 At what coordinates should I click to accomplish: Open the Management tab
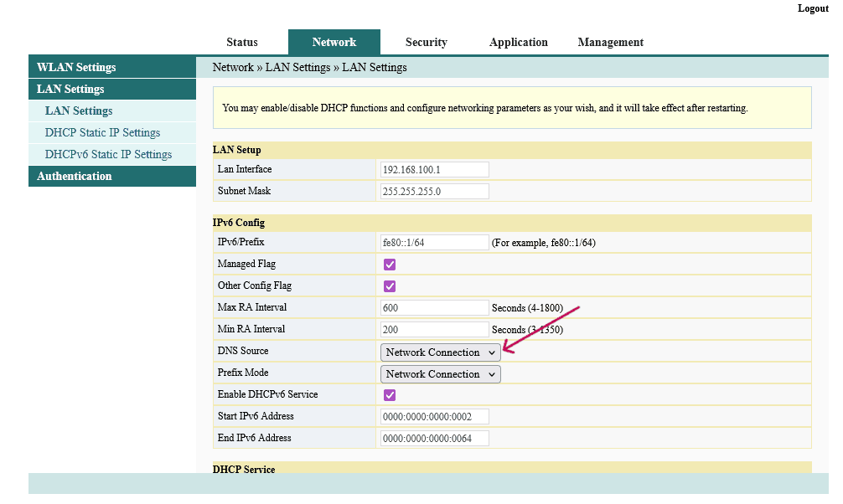point(610,42)
